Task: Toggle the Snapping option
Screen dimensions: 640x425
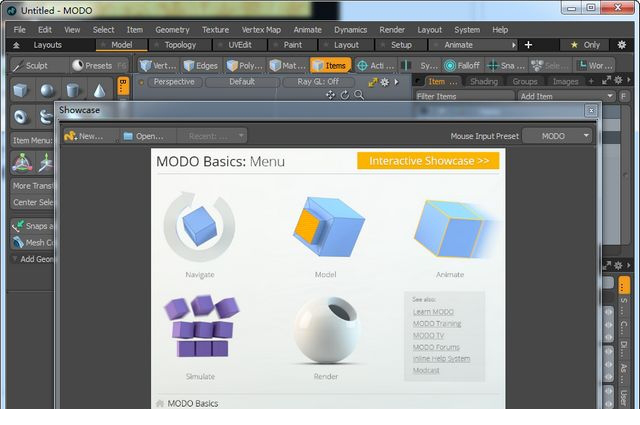Action: click(x=506, y=65)
